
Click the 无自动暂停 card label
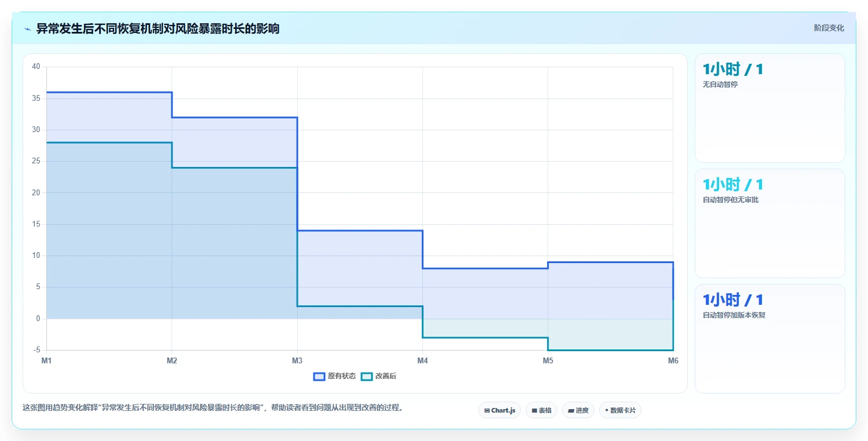pyautogui.click(x=720, y=85)
